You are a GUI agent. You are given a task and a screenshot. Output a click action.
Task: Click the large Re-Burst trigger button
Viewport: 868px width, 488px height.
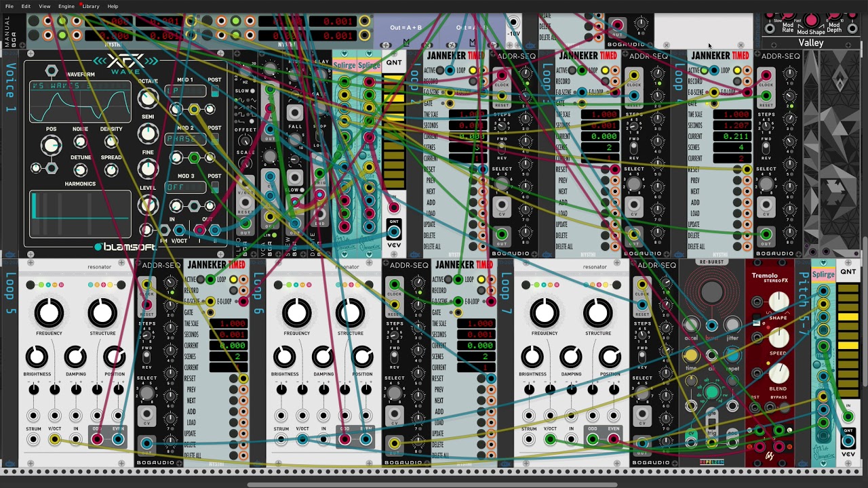711,292
